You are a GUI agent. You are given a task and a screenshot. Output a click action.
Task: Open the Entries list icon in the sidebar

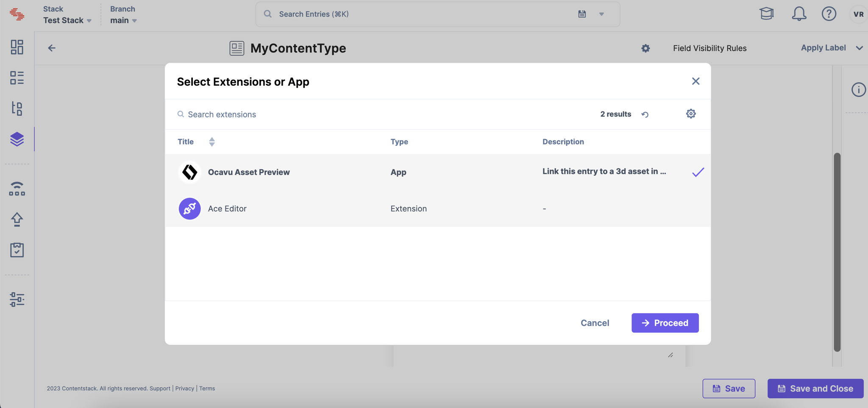pos(17,78)
